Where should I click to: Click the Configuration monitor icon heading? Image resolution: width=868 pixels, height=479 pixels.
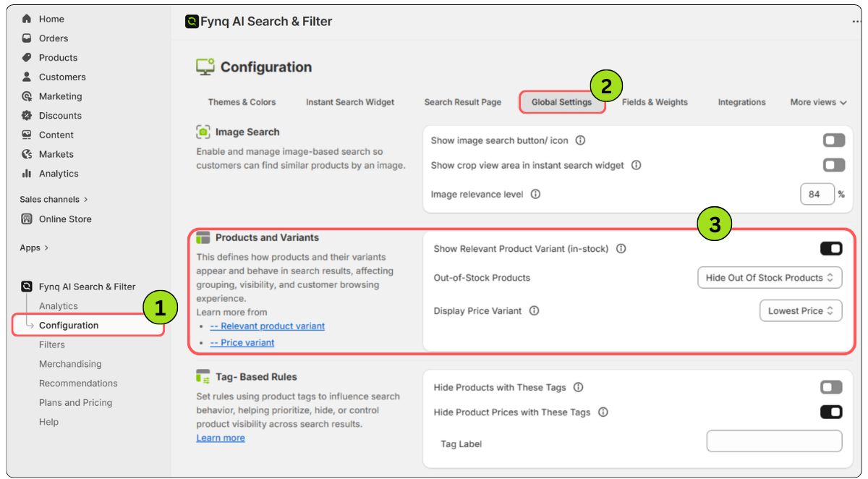(205, 67)
